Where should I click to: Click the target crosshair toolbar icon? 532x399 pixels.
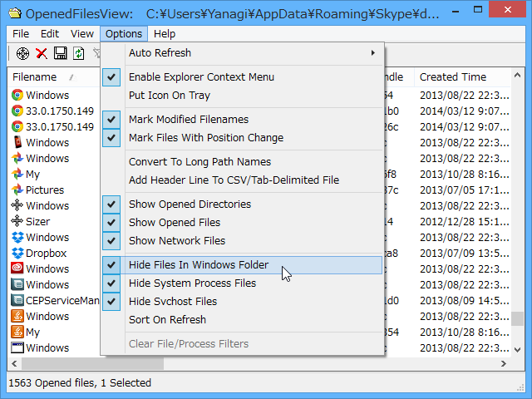tap(22, 53)
